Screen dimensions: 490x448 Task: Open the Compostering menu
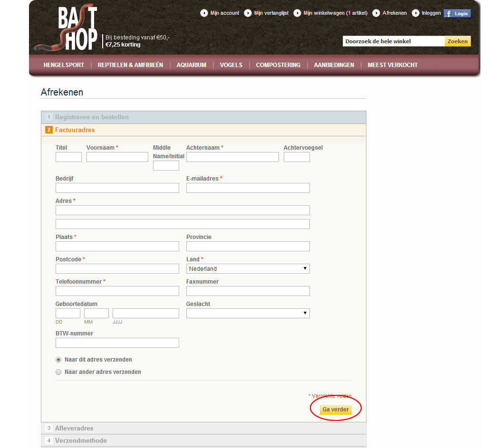pos(278,65)
